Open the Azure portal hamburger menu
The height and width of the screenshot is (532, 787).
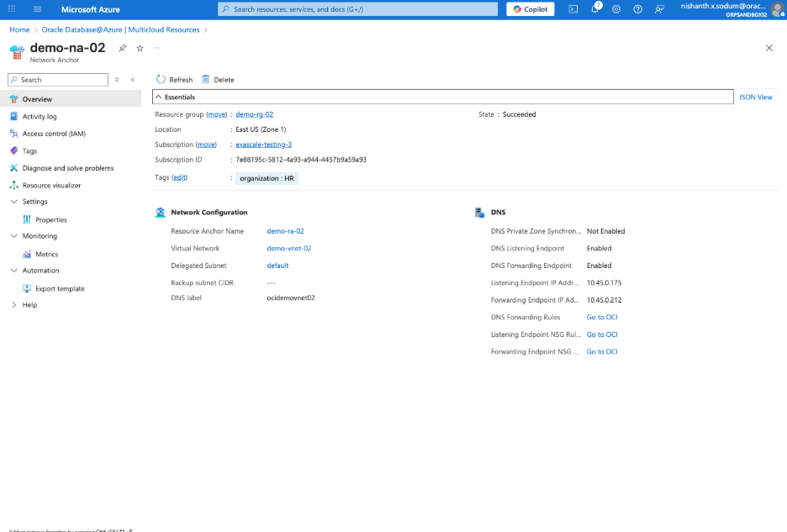37,9
